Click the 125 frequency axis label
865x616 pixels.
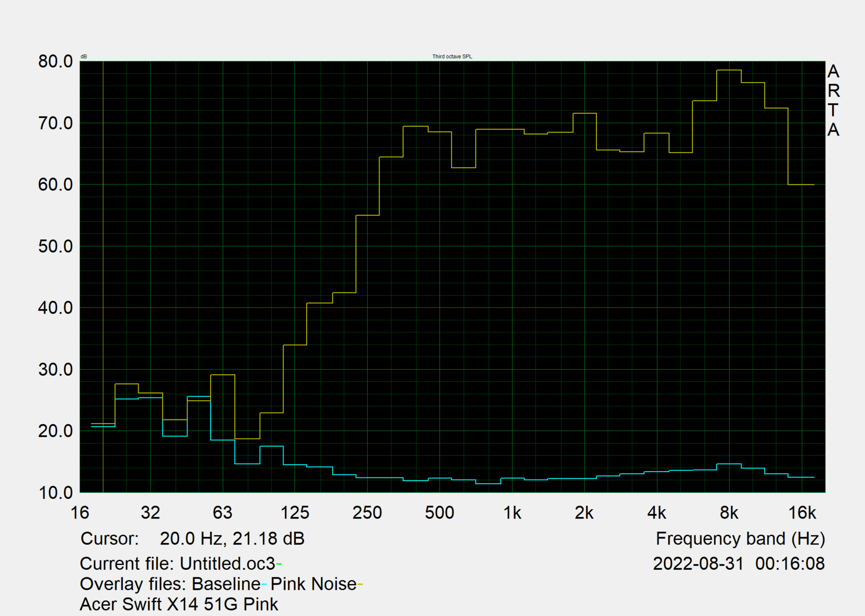click(x=295, y=513)
